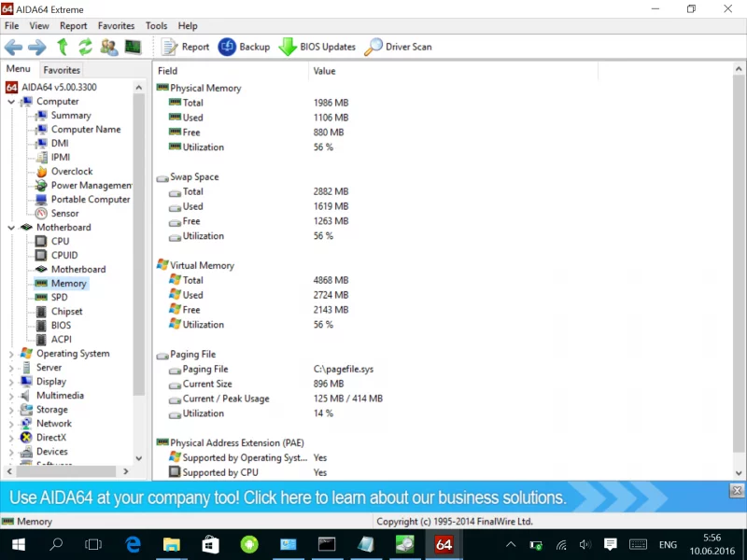The height and width of the screenshot is (560, 747).
Task: Open the user management icon in toolbar
Action: coord(109,47)
